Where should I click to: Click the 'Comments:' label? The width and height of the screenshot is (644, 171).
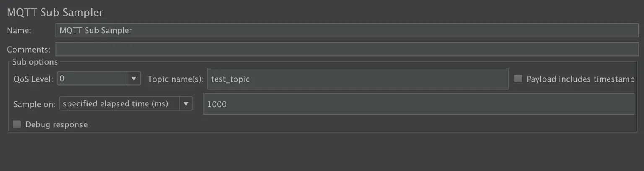point(29,49)
